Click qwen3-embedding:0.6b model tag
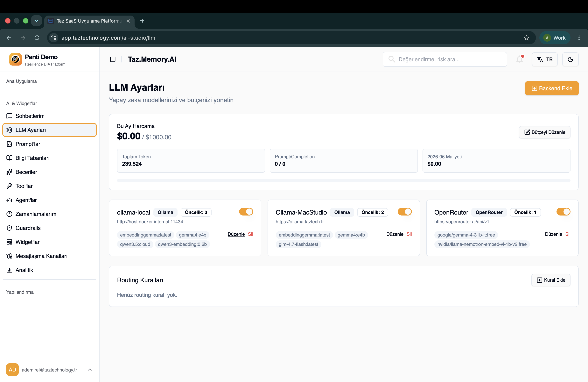 (182, 244)
